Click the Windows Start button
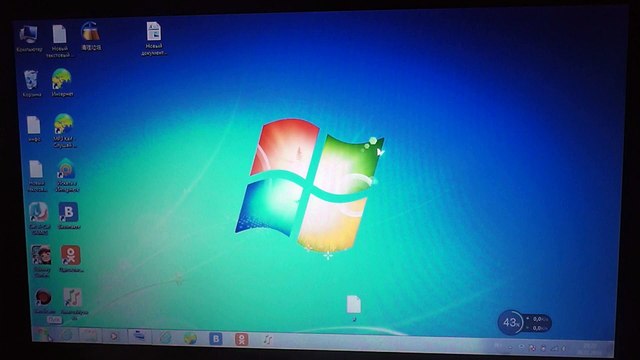The height and width of the screenshot is (360, 640). tap(42, 335)
